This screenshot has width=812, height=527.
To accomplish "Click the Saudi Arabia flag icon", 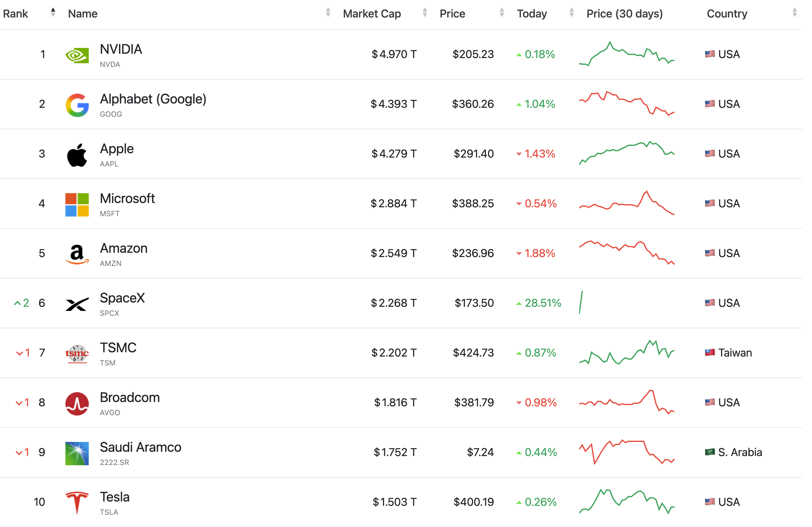I will 710,452.
